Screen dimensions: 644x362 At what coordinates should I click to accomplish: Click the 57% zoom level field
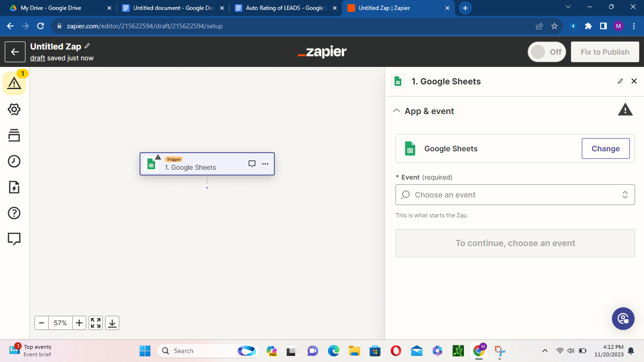pos(60,323)
